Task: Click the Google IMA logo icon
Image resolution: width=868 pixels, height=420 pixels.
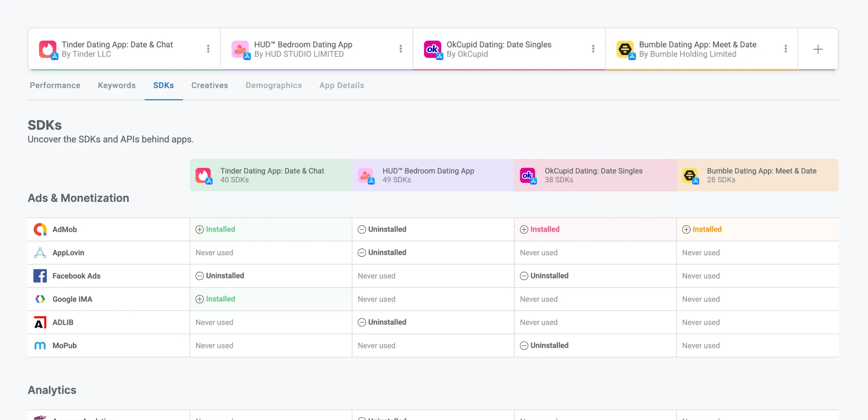Action: click(40, 299)
